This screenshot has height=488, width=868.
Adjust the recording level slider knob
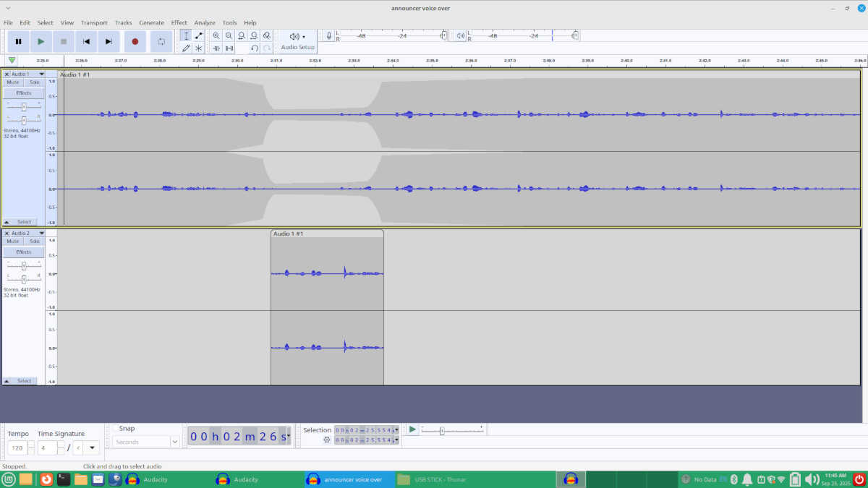[443, 35]
